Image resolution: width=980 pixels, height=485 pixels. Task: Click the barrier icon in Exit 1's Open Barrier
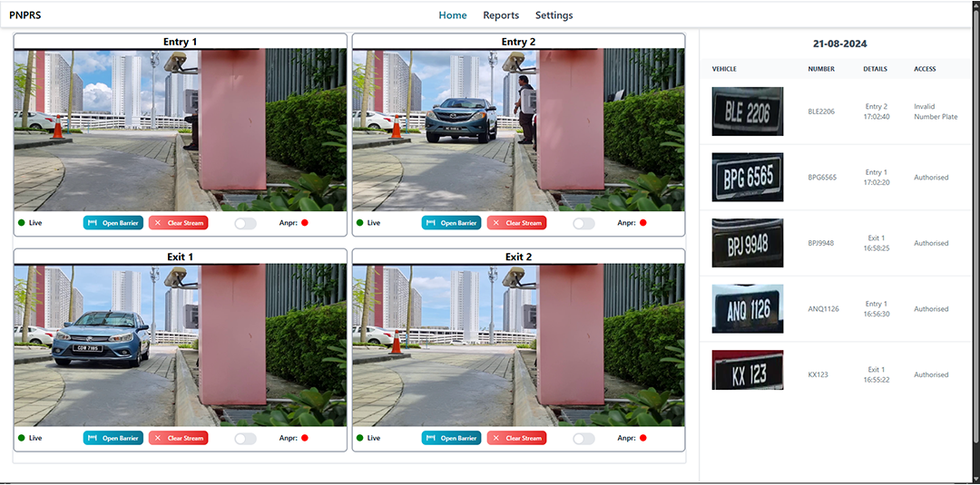pyautogui.click(x=93, y=439)
